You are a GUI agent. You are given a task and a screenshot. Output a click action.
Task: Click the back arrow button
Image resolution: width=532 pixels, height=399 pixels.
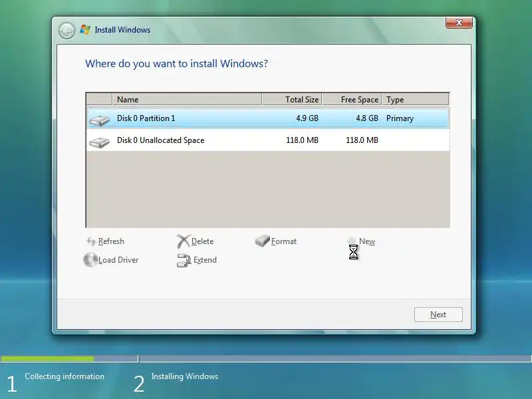point(66,31)
